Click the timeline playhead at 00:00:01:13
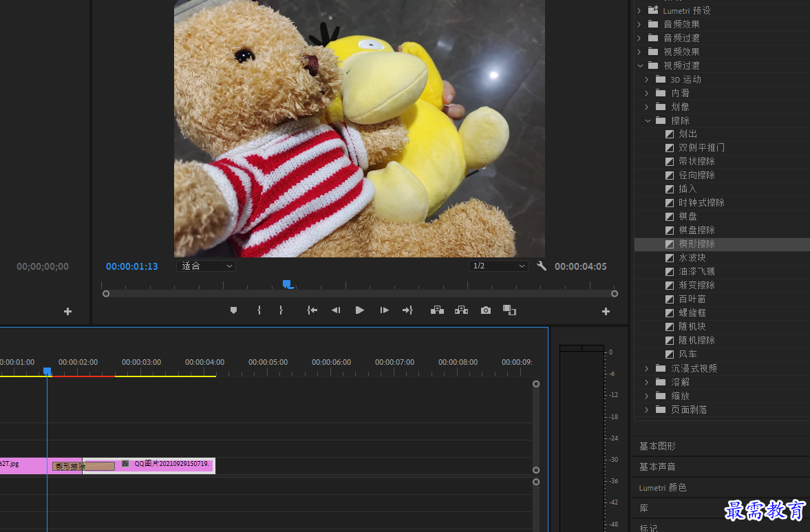 pyautogui.click(x=47, y=372)
